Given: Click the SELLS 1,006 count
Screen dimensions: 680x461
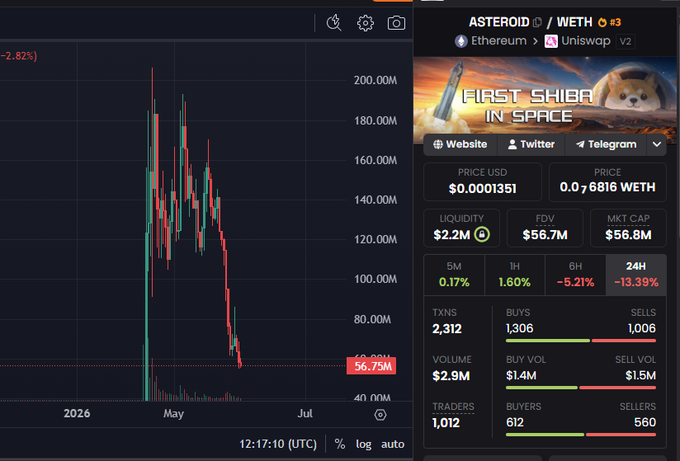Looking at the screenshot, I should coord(642,328).
